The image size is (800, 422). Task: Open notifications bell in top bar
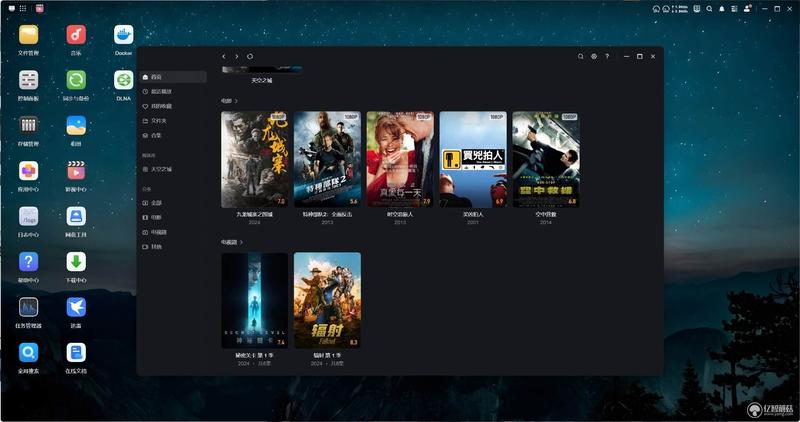tap(721, 9)
